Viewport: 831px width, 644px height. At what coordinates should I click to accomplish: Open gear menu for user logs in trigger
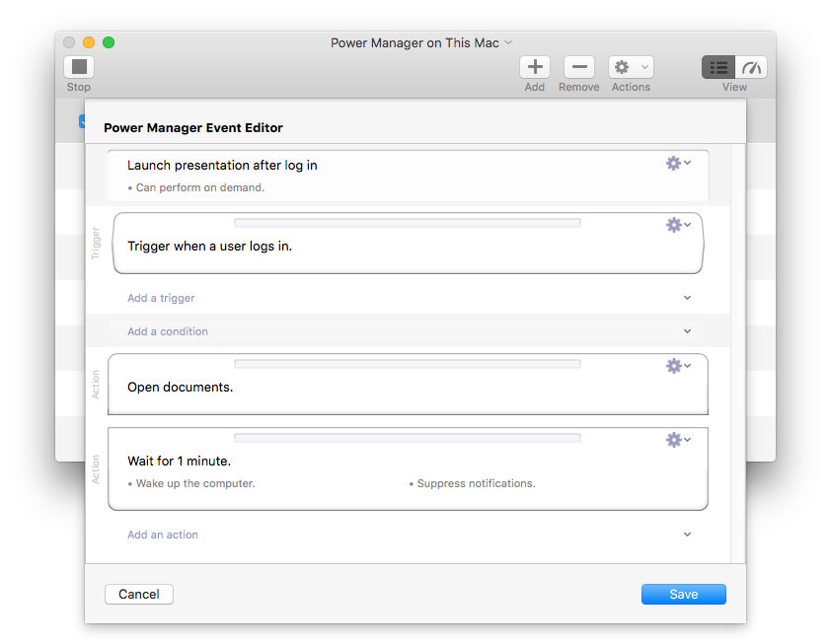[678, 225]
